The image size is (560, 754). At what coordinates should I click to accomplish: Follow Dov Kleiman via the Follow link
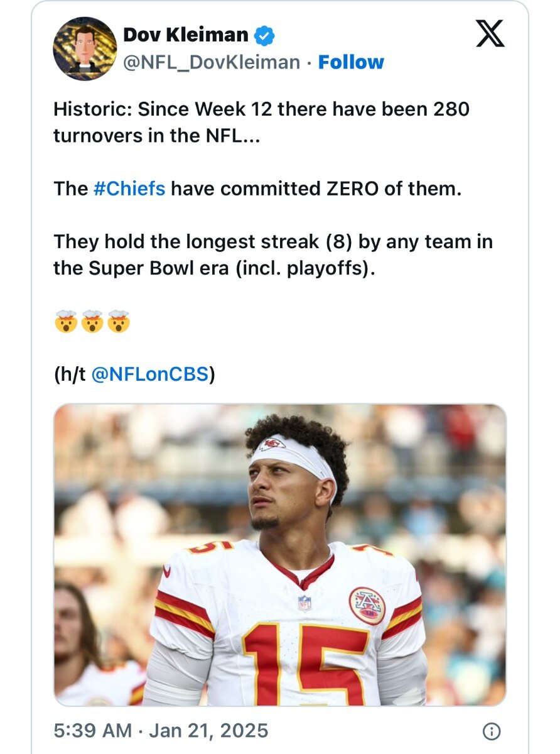coord(351,62)
